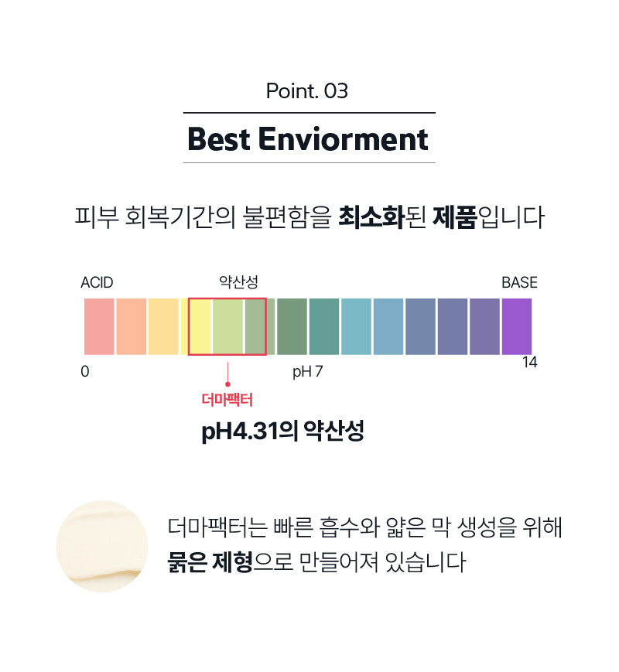Click the cream texture circle image
Viewport: 619px width, 672px height.
(x=102, y=546)
